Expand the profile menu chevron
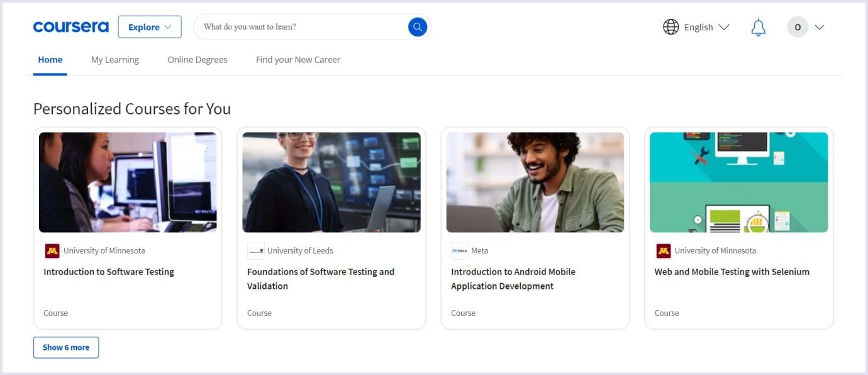 819,27
